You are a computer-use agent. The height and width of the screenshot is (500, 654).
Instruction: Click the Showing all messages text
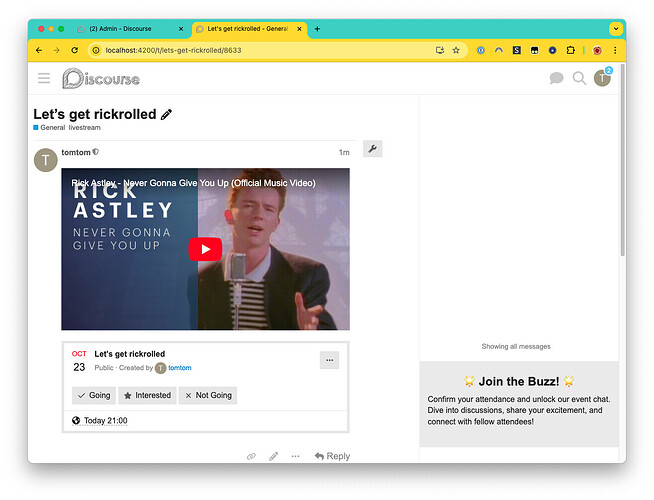pyautogui.click(x=516, y=346)
